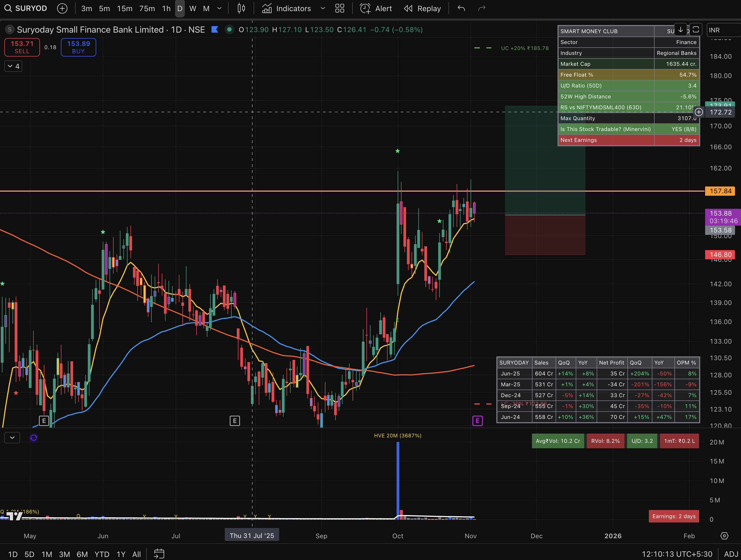
Task: Click the SELL 153.71 button
Action: click(x=22, y=47)
